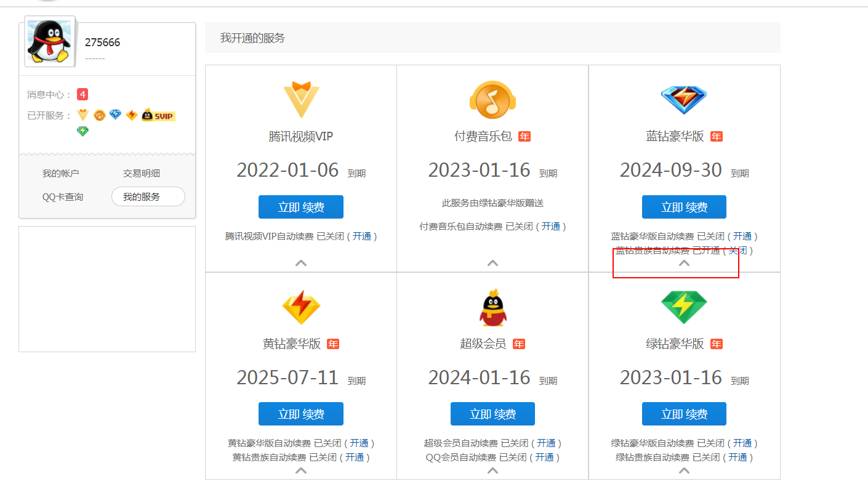The width and height of the screenshot is (868, 484).
Task: Renew 腾讯视频VIP with 立即续费
Action: coord(301,207)
